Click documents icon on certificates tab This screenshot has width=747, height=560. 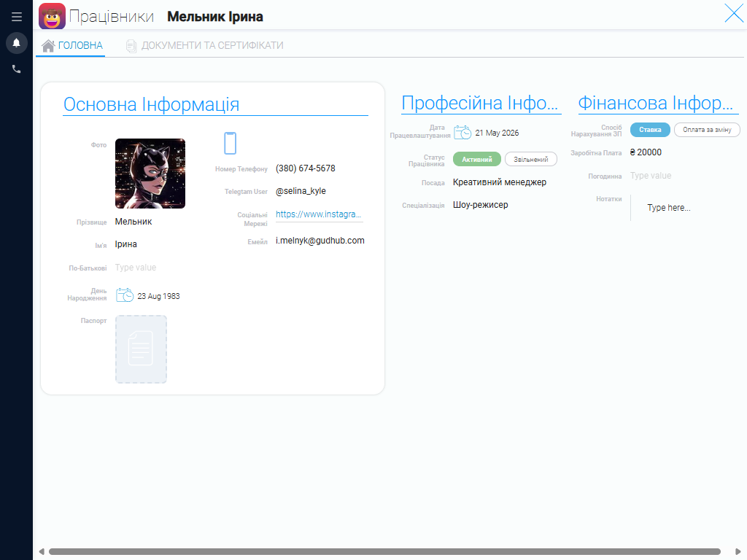click(x=131, y=46)
